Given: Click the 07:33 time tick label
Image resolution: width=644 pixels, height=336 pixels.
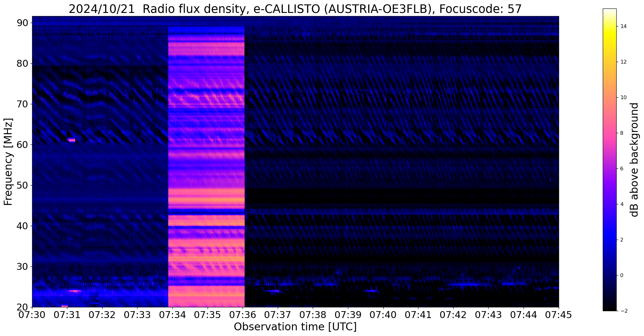Looking at the screenshot, I should 137,314.
